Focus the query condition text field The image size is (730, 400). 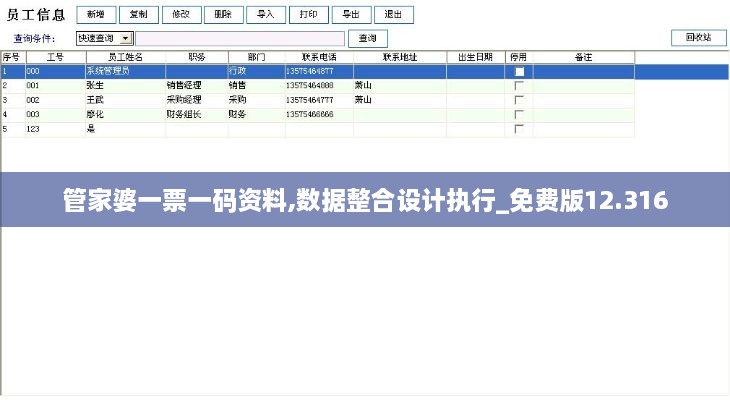(240, 39)
